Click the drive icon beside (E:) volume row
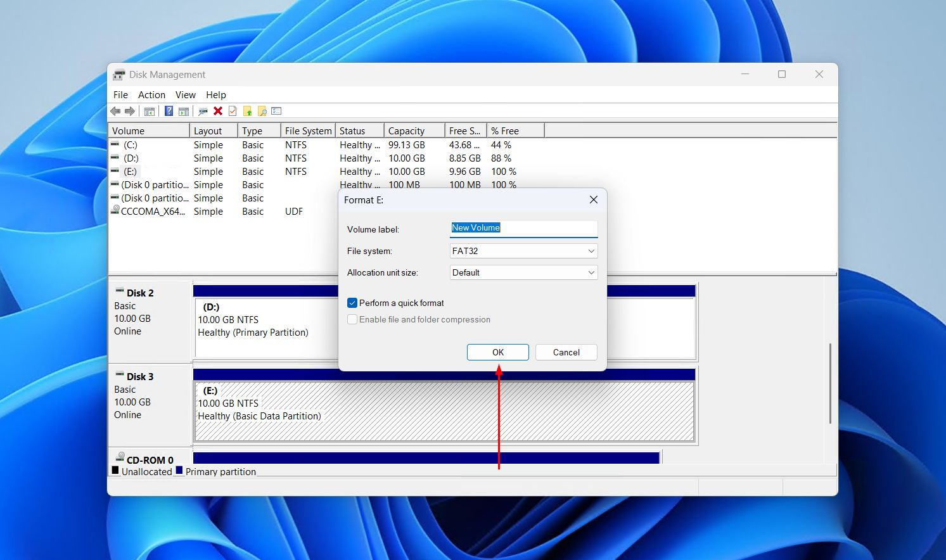This screenshot has height=560, width=946. click(115, 171)
